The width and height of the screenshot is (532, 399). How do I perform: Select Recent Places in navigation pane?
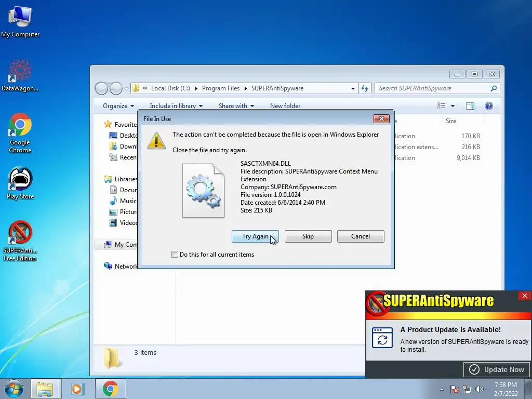(124, 157)
